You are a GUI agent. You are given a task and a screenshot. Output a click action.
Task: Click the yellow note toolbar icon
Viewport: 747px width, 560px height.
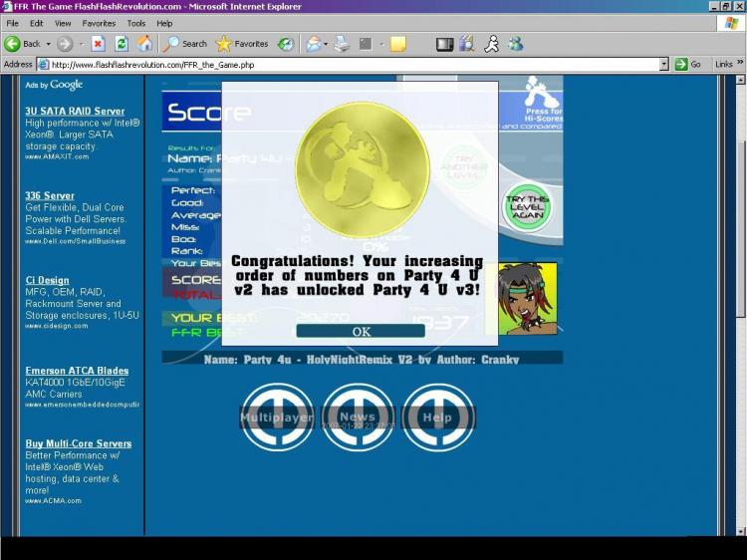[x=397, y=44]
